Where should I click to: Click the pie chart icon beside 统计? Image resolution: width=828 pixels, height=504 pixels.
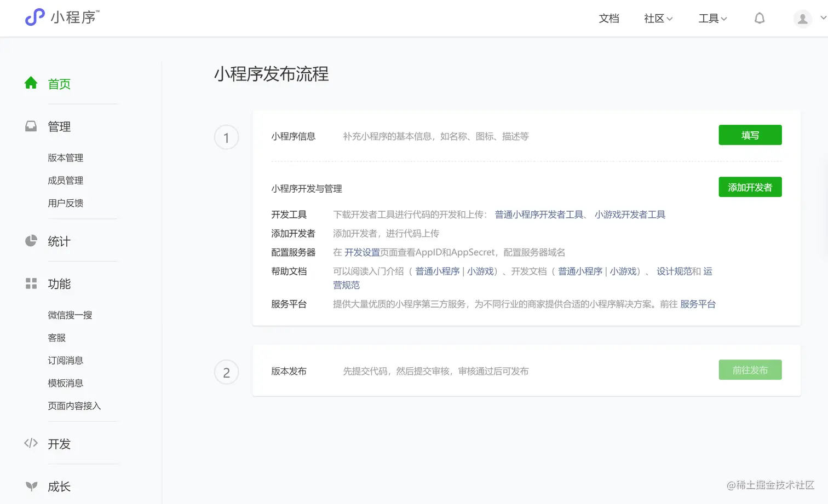(31, 241)
